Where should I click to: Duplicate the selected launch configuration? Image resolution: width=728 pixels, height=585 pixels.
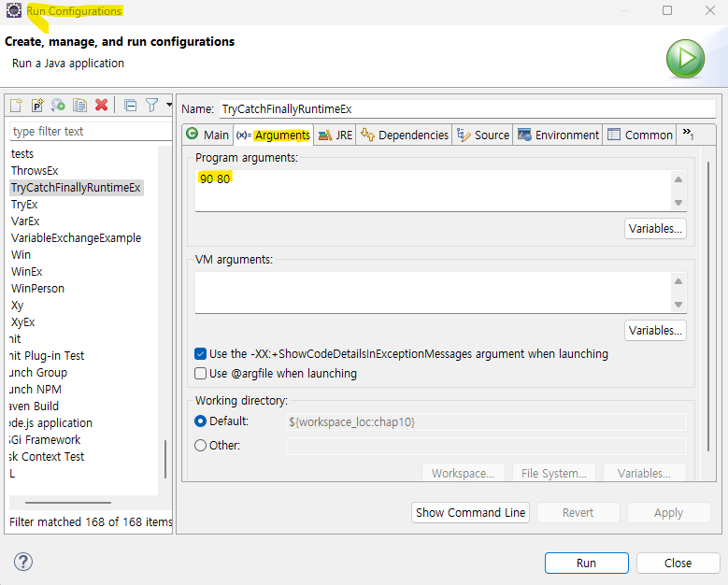coord(79,106)
